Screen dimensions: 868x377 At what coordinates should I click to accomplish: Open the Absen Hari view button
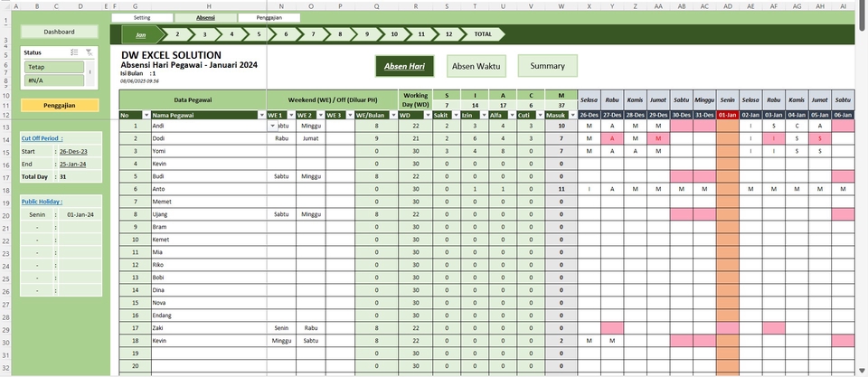coord(404,66)
